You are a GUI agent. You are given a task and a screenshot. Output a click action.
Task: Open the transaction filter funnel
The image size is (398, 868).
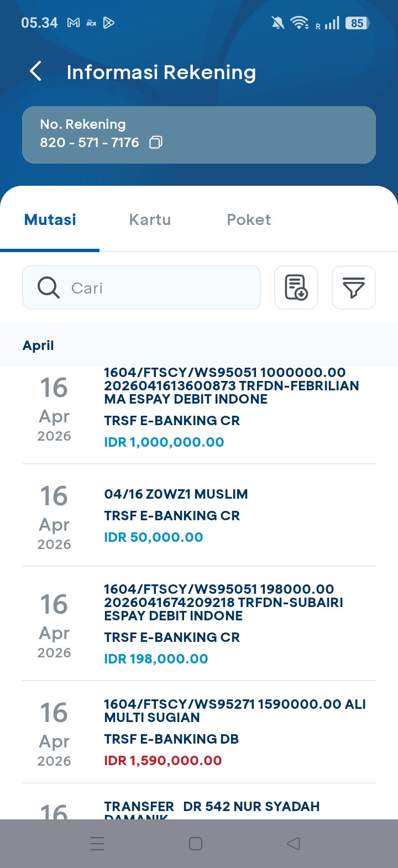(x=353, y=287)
